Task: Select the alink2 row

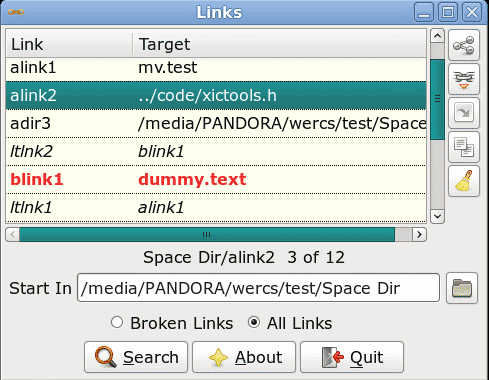Action: (x=216, y=96)
